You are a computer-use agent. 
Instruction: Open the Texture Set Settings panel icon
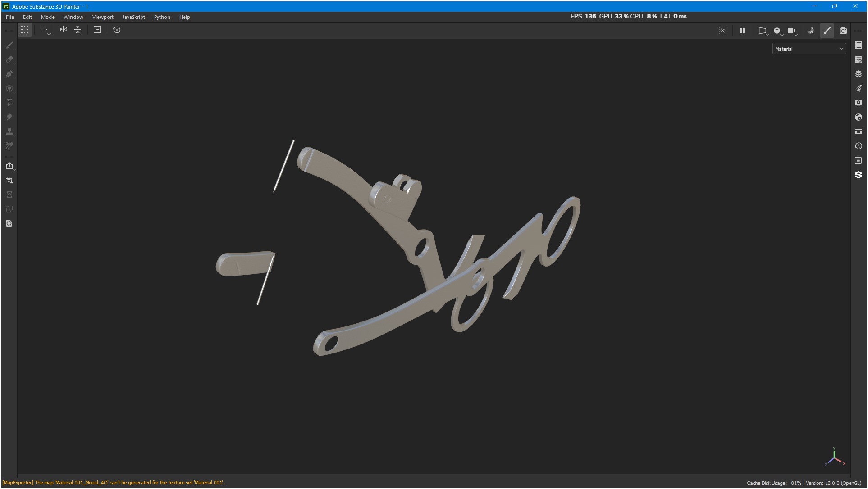click(x=859, y=59)
